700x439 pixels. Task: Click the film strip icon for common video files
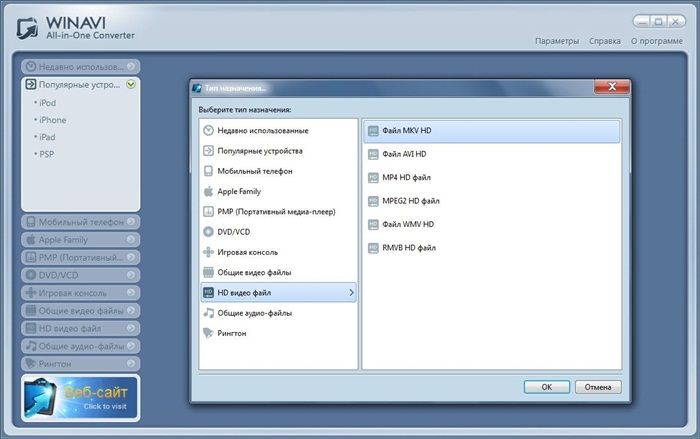tap(208, 272)
